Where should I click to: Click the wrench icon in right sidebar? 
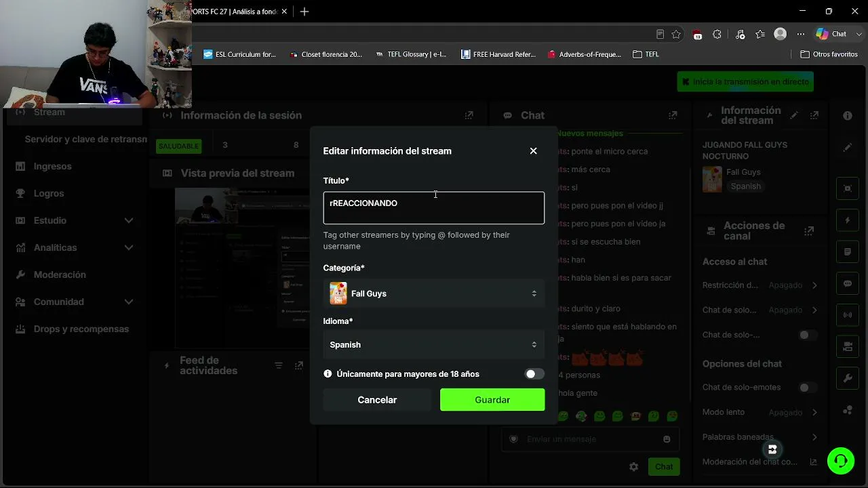pos(848,378)
